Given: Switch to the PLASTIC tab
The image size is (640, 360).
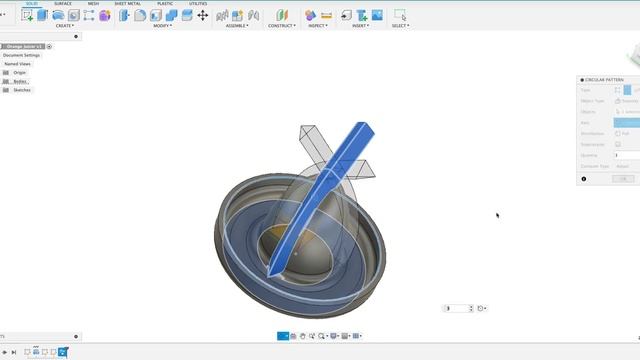Looking at the screenshot, I should [x=165, y=4].
